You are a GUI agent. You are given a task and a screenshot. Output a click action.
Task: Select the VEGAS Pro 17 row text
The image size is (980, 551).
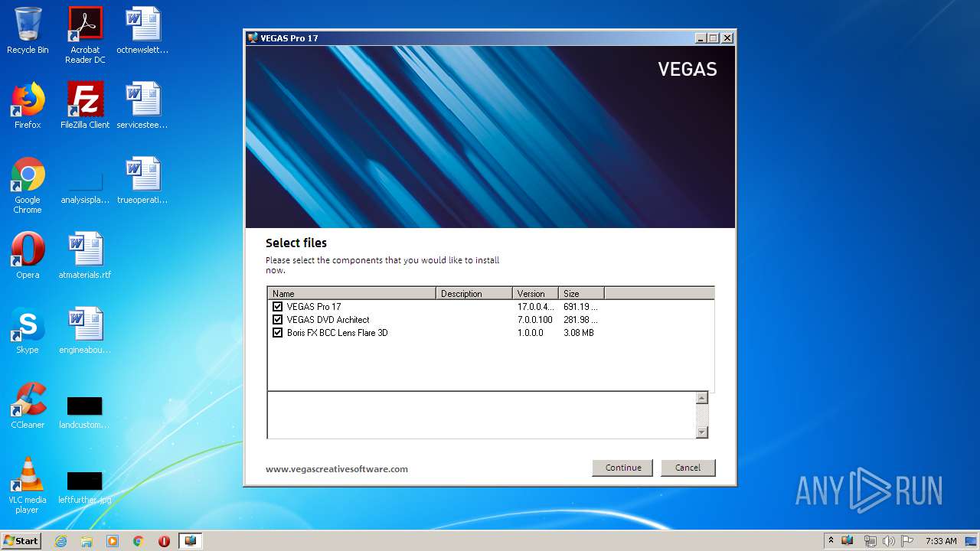point(314,307)
